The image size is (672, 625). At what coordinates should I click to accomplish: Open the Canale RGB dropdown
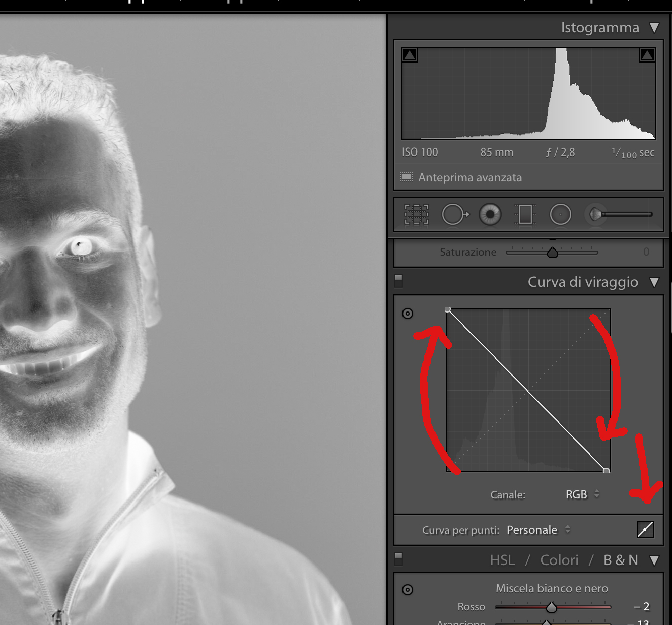(x=582, y=494)
